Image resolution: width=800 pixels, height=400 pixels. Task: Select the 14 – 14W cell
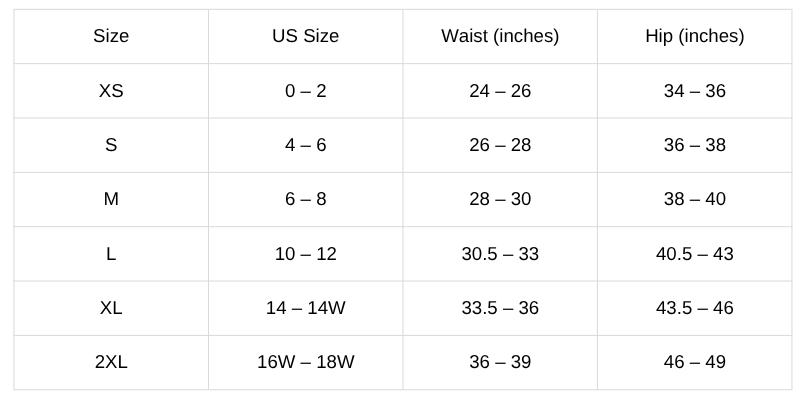pos(306,308)
